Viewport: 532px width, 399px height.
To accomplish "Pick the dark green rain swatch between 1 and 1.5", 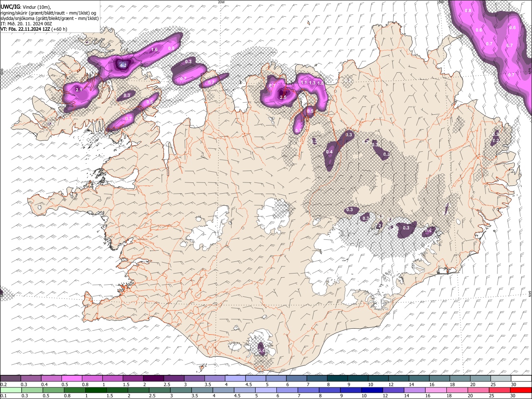I will 96,390.
